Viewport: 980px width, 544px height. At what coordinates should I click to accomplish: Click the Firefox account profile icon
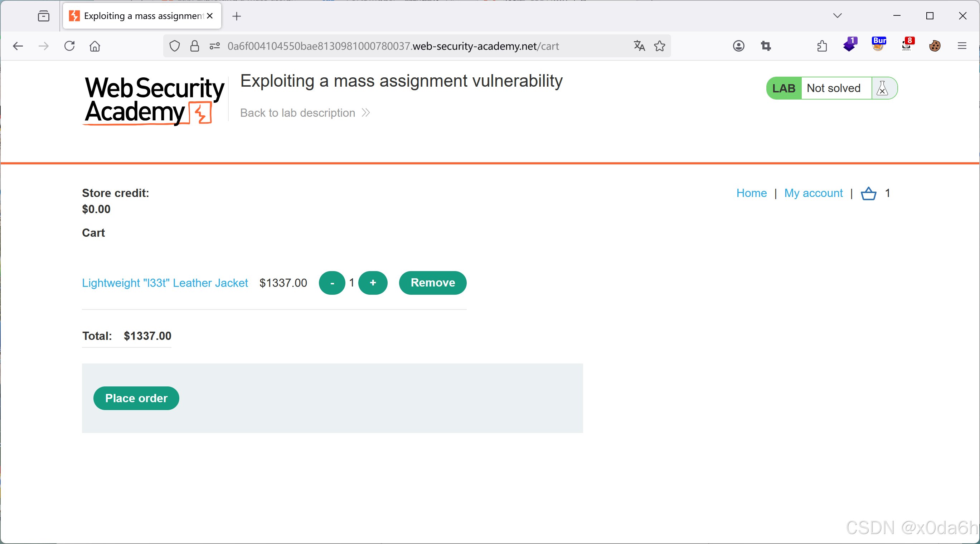pyautogui.click(x=738, y=46)
